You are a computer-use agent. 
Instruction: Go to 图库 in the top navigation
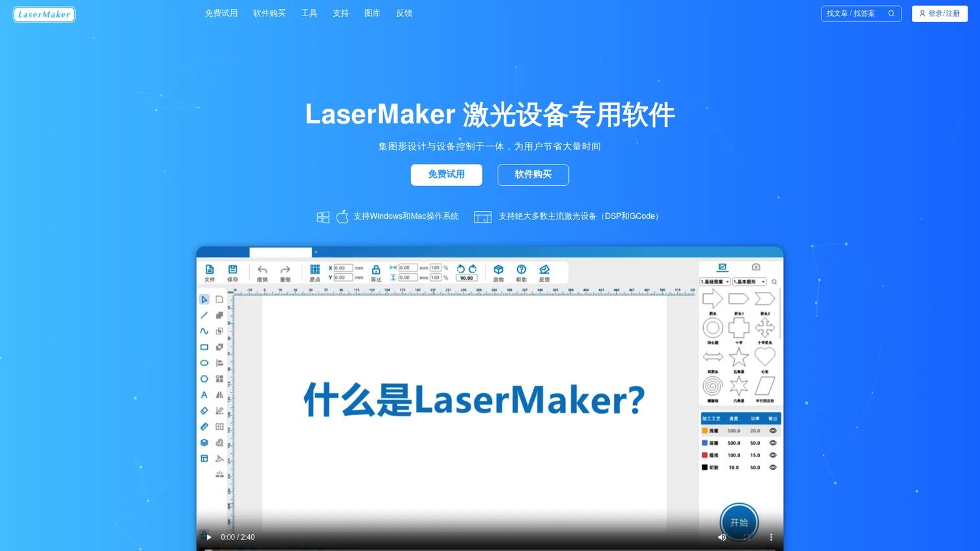click(x=372, y=13)
